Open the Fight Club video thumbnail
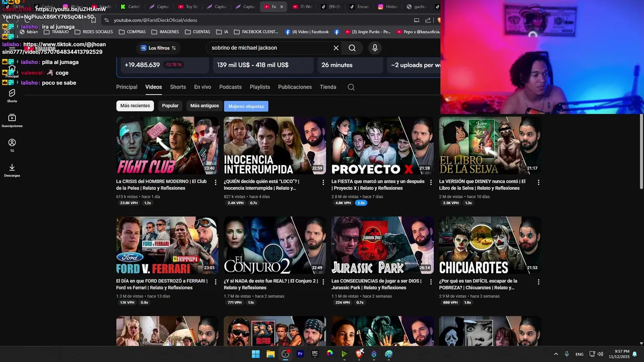 (168, 145)
